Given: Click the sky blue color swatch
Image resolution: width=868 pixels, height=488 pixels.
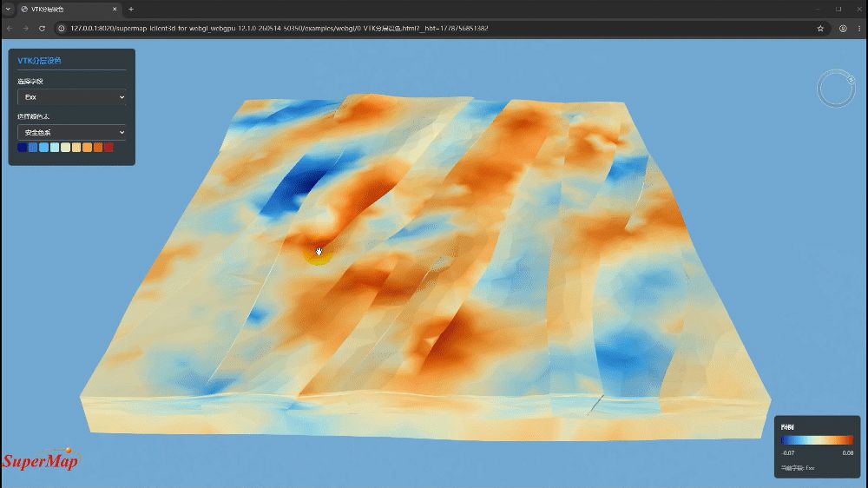Looking at the screenshot, I should (x=43, y=148).
